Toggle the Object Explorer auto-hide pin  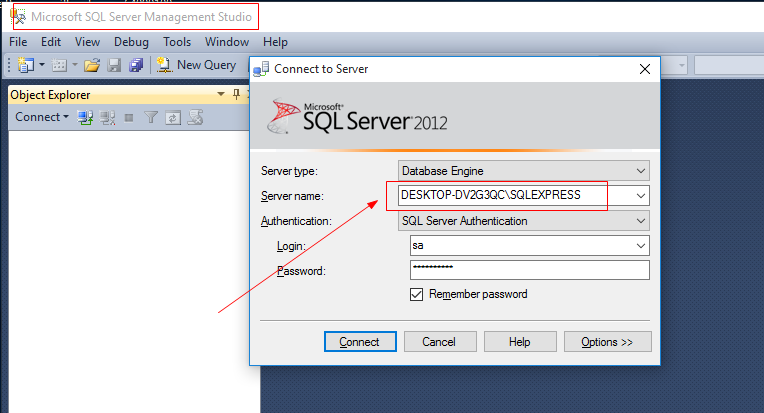point(236,94)
